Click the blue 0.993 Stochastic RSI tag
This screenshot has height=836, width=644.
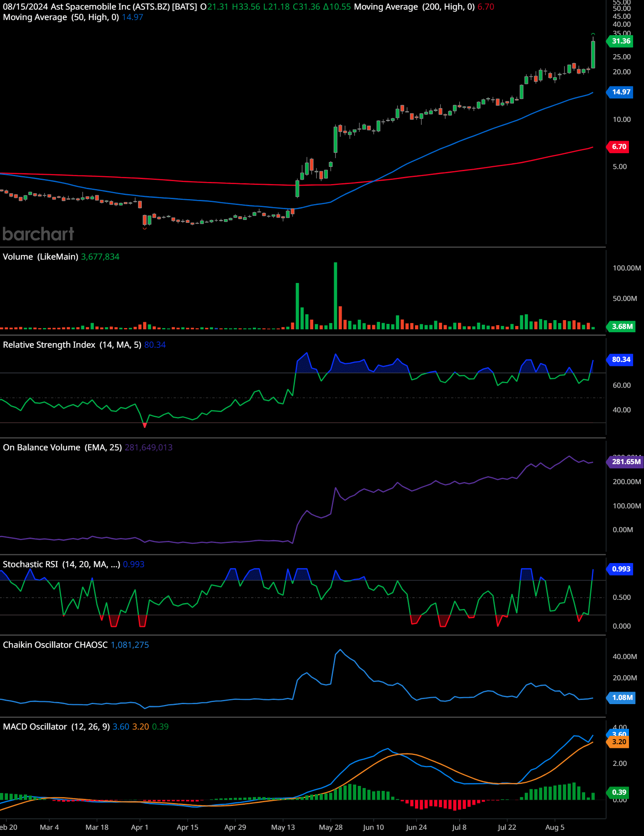coord(621,569)
